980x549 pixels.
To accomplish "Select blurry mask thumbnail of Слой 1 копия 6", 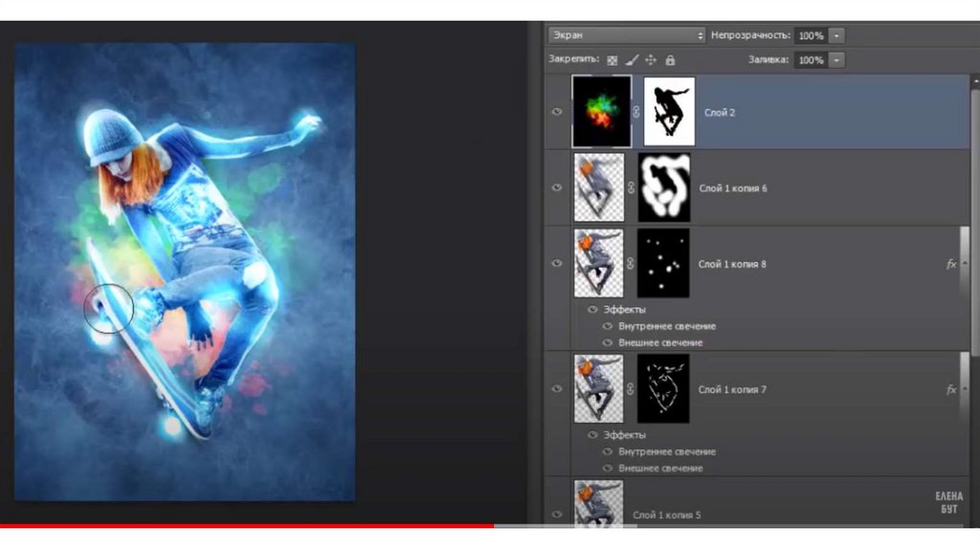I will point(664,187).
